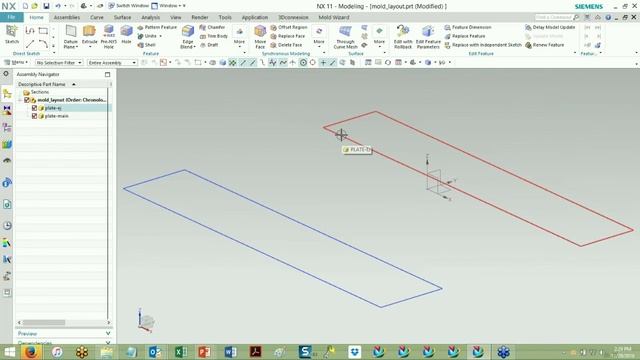Open Firefox from the taskbar
This screenshot has width=640, height=360.
click(31, 351)
